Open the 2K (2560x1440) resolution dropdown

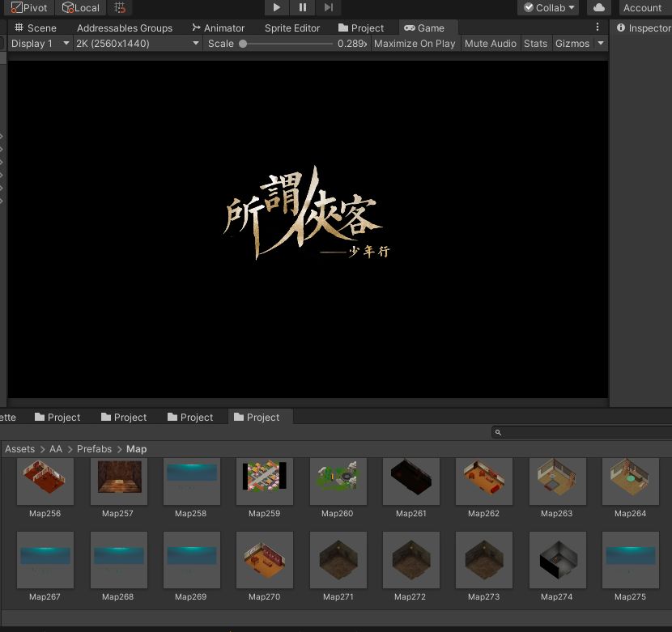pos(137,44)
